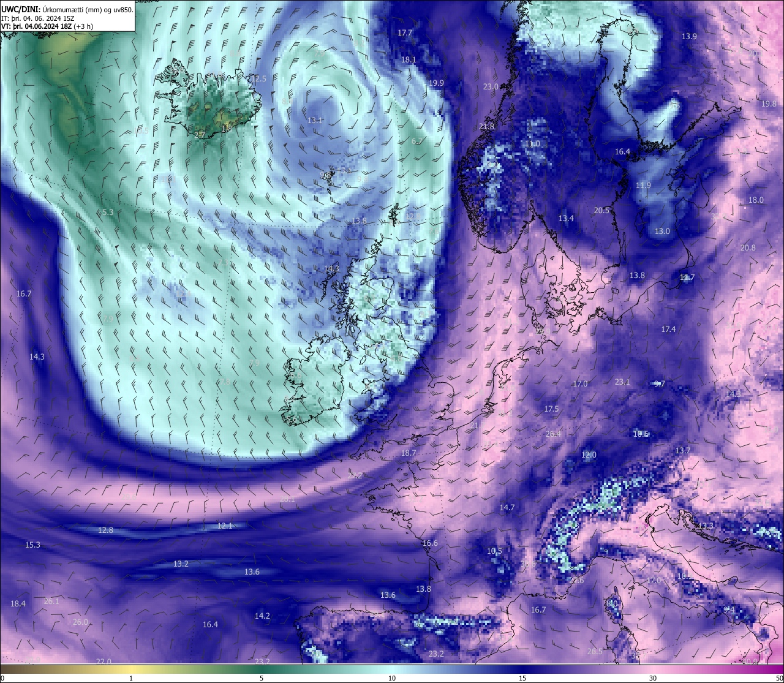Click the 20.5 value label
This screenshot has height=683, width=784.
click(601, 211)
